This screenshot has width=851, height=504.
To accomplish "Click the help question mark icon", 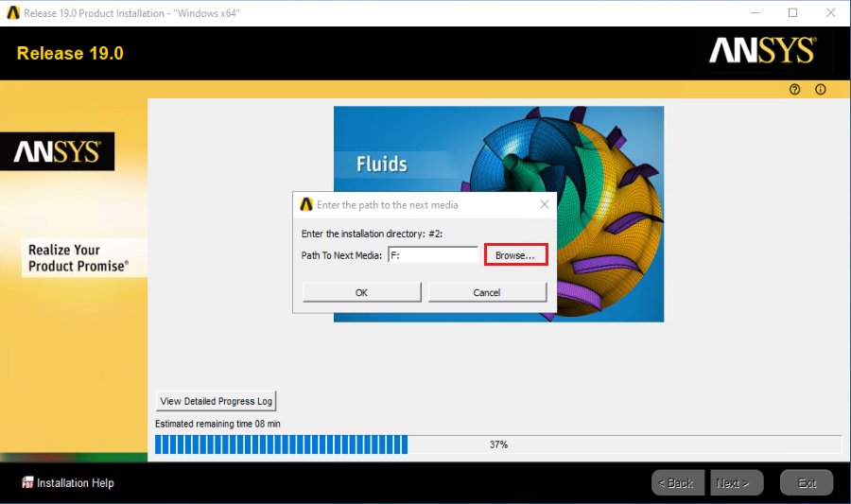I will pyautogui.click(x=794, y=90).
